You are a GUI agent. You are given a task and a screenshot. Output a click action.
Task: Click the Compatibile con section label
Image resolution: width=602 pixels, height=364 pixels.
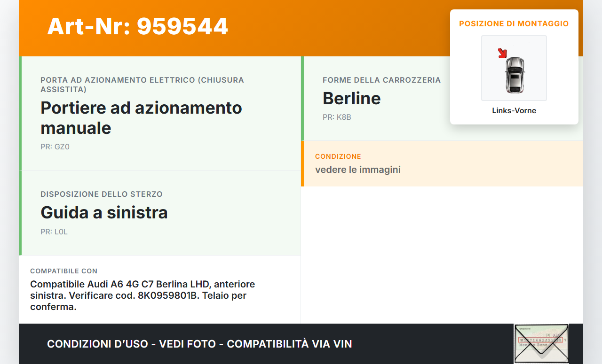(64, 271)
